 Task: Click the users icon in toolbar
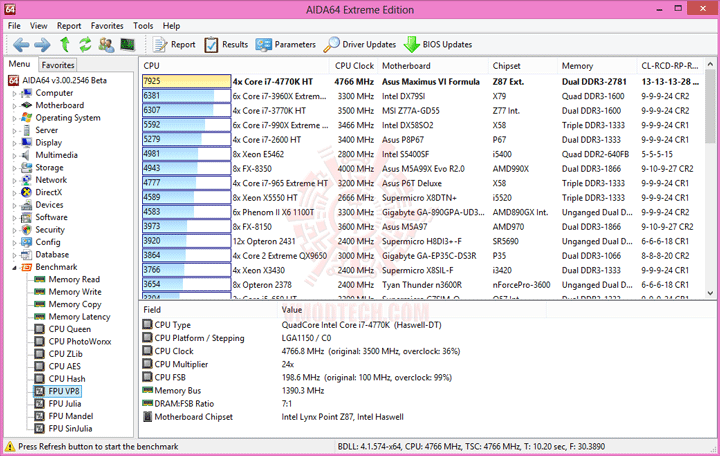click(x=106, y=45)
